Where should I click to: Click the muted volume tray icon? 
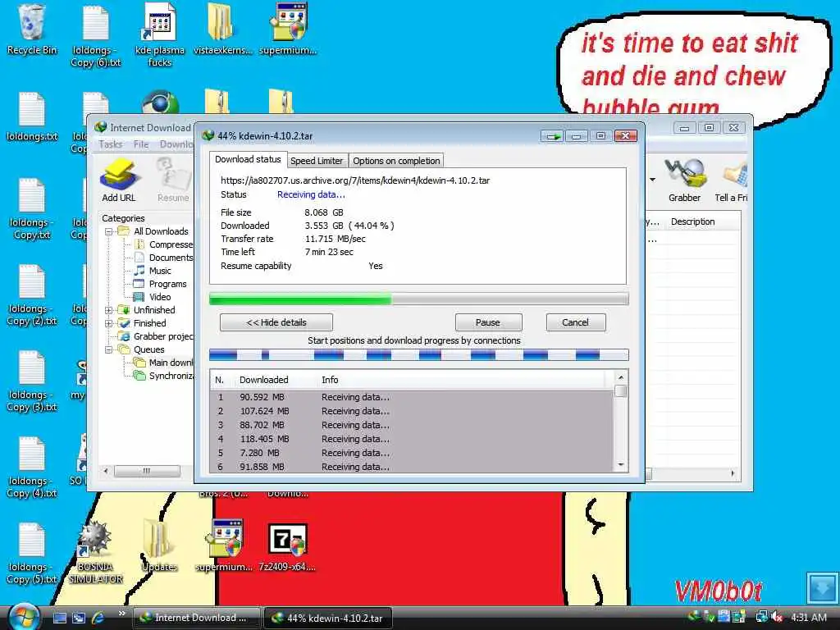[x=778, y=618]
